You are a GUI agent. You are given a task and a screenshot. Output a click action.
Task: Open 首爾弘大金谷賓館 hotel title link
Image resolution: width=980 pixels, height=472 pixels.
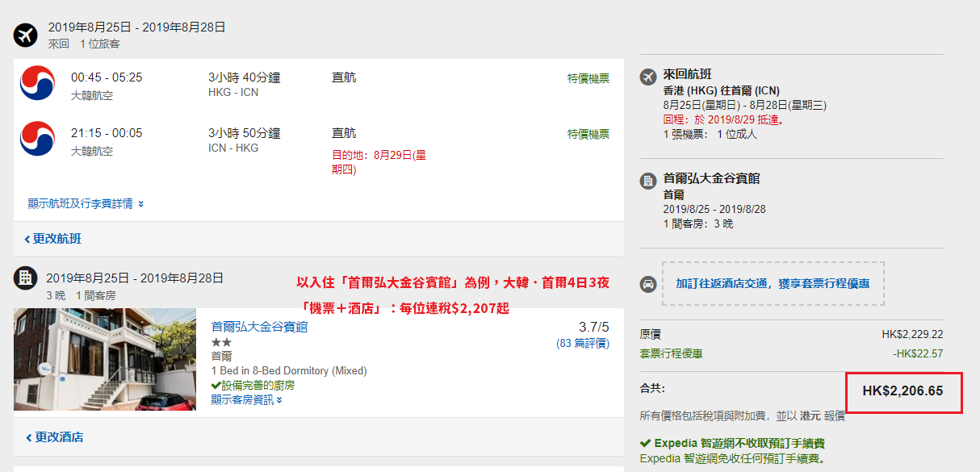coord(259,327)
